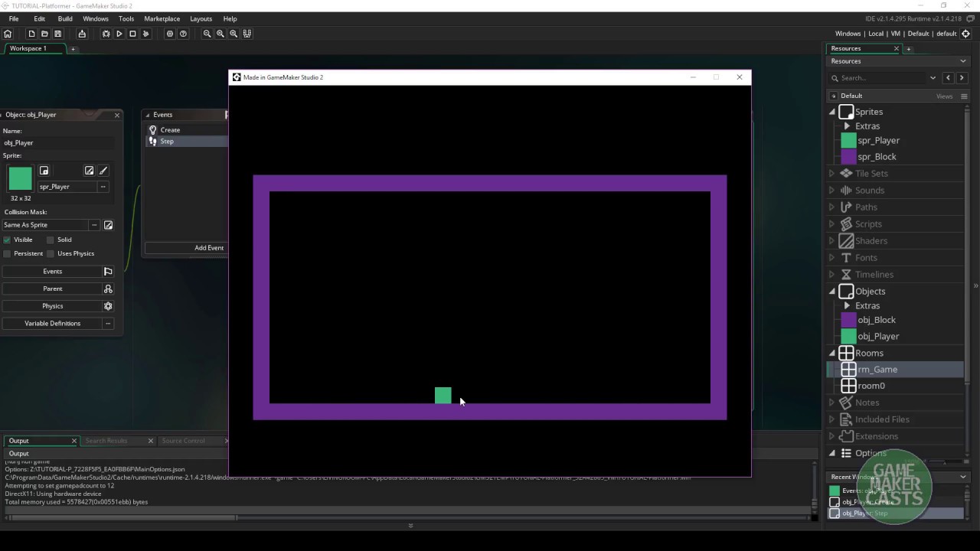The width and height of the screenshot is (980, 551).
Task: Enable the Uses Physics checkbox
Action: pyautogui.click(x=51, y=253)
